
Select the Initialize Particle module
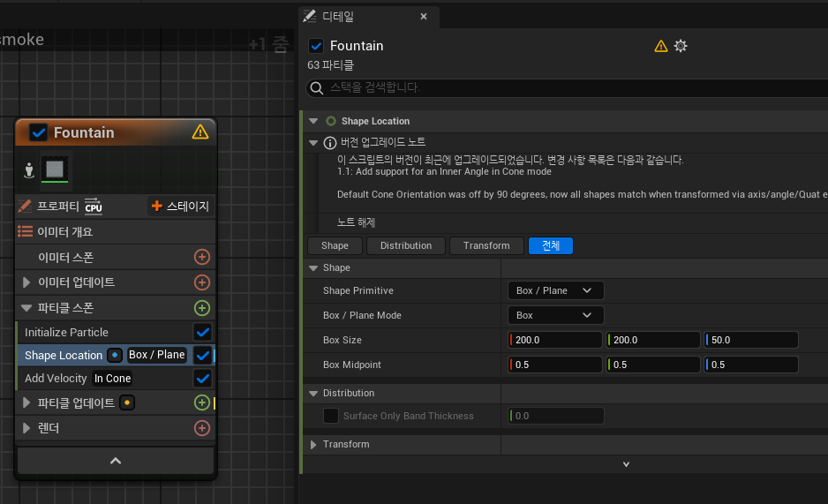(x=106, y=333)
